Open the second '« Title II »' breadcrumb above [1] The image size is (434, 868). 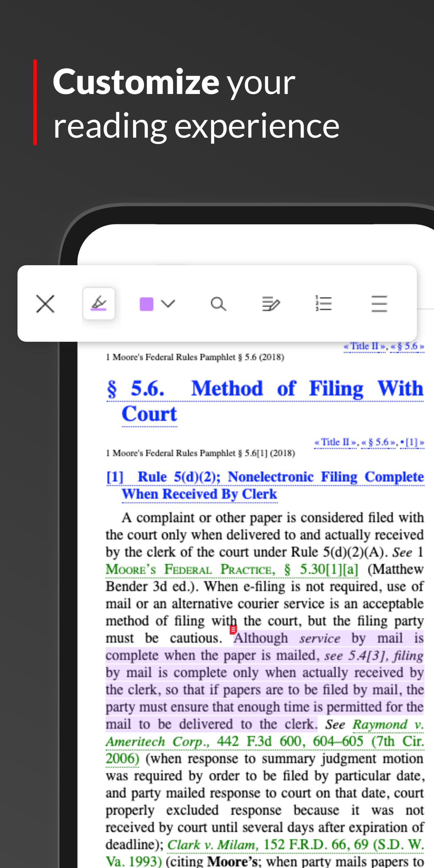pos(336,442)
